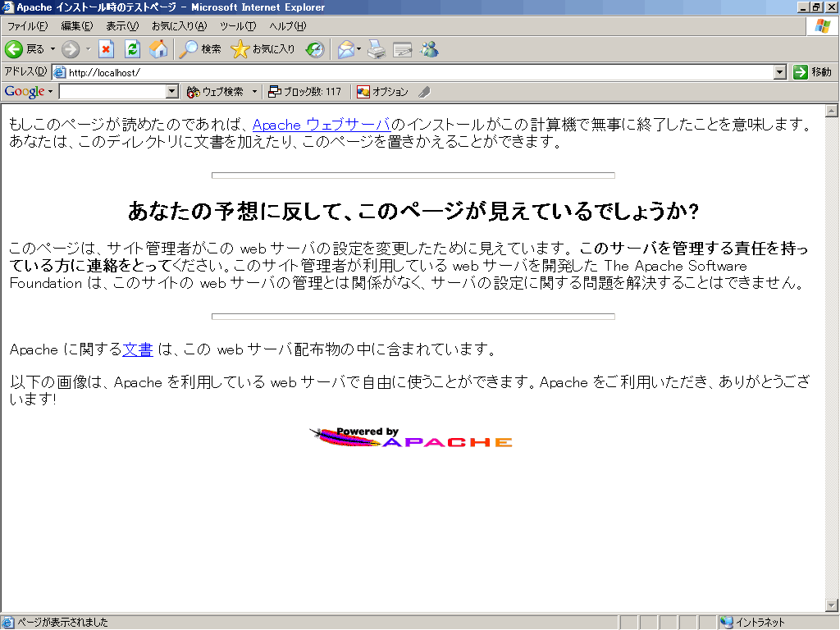Open Favorites (お気に入り) star icon
The width and height of the screenshot is (840, 630).
pos(240,49)
